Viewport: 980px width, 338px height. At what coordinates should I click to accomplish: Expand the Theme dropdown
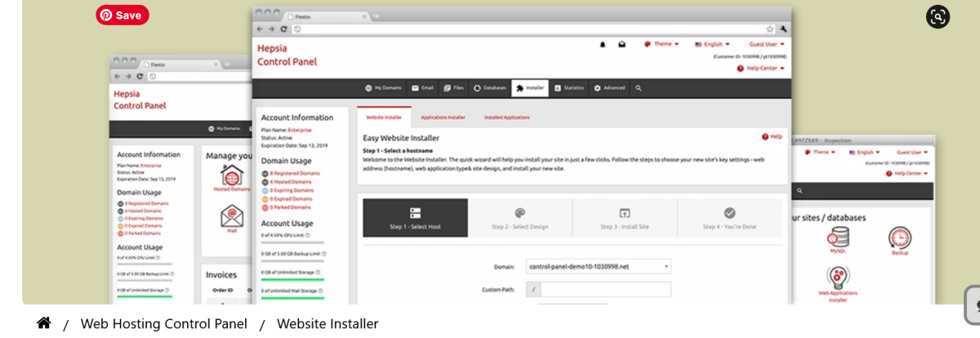pyautogui.click(x=661, y=44)
